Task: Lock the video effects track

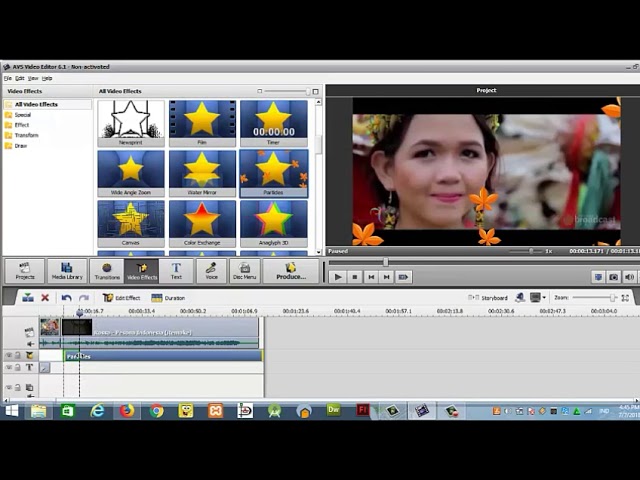Action: (x=18, y=356)
